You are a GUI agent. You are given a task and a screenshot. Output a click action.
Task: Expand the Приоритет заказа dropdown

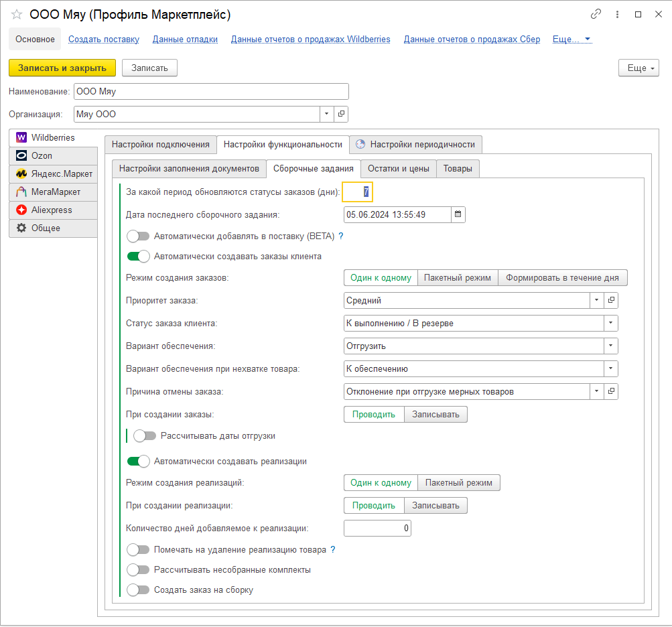point(596,300)
